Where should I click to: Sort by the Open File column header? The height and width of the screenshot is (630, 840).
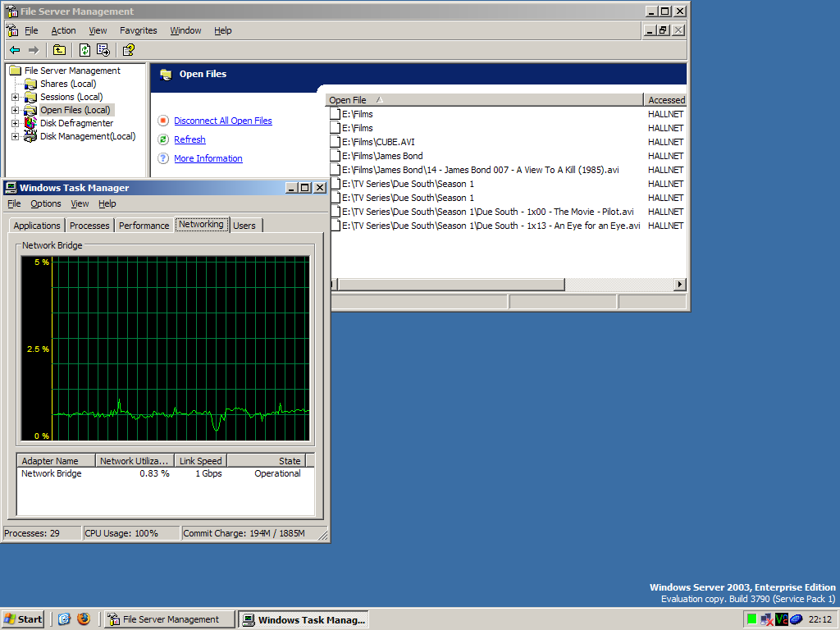[x=484, y=99]
